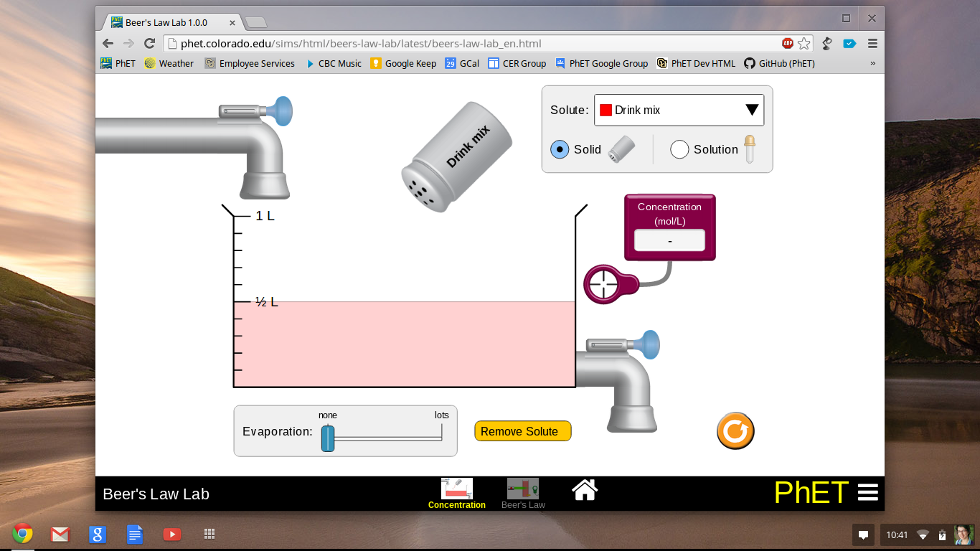Switch to the Beer's Law screen tab
This screenshot has height=551, width=980.
pos(523,494)
